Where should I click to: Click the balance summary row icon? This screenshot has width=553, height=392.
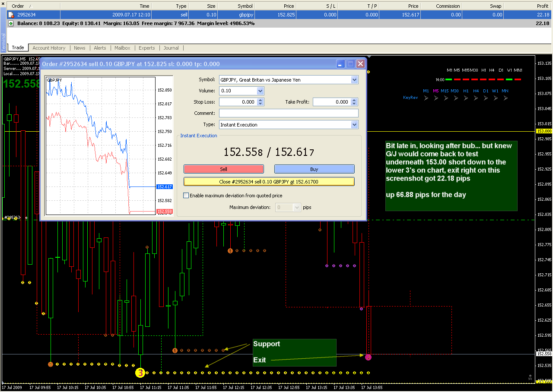[11, 23]
